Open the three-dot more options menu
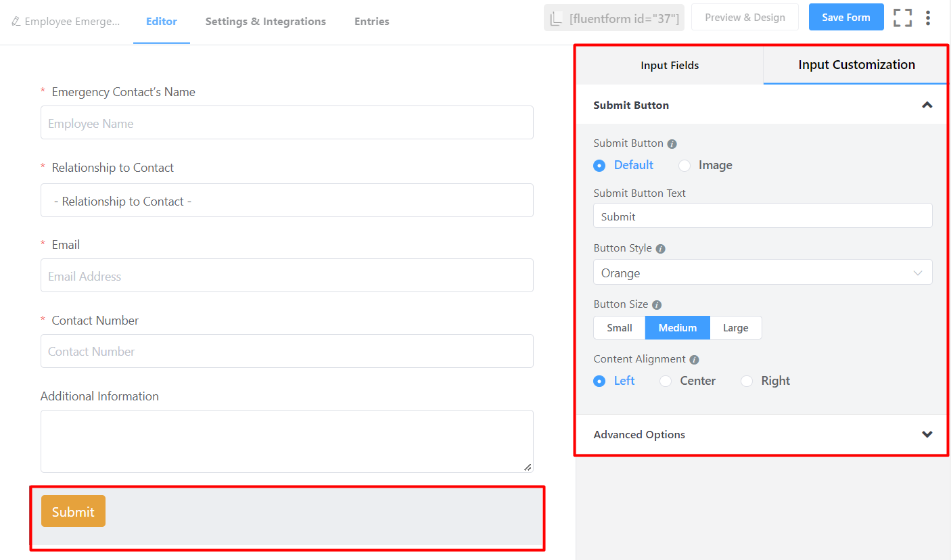This screenshot has width=951, height=560. (x=928, y=18)
